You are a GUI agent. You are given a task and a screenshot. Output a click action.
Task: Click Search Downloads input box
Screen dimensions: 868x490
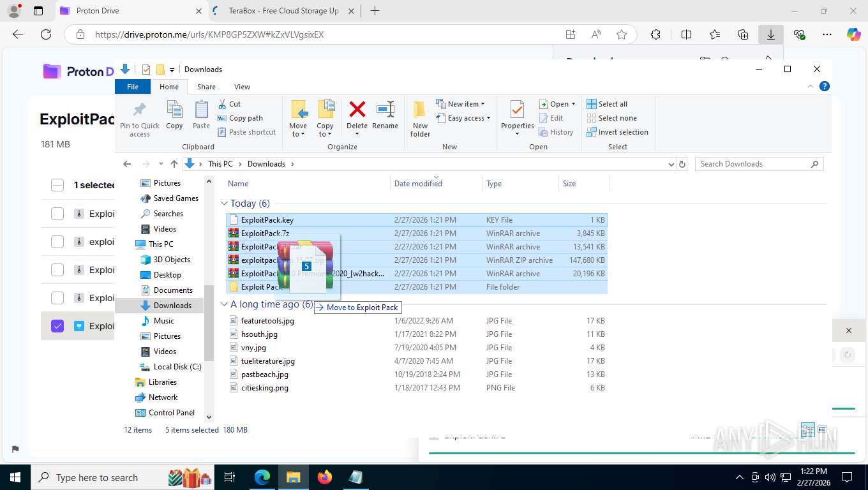(x=759, y=164)
